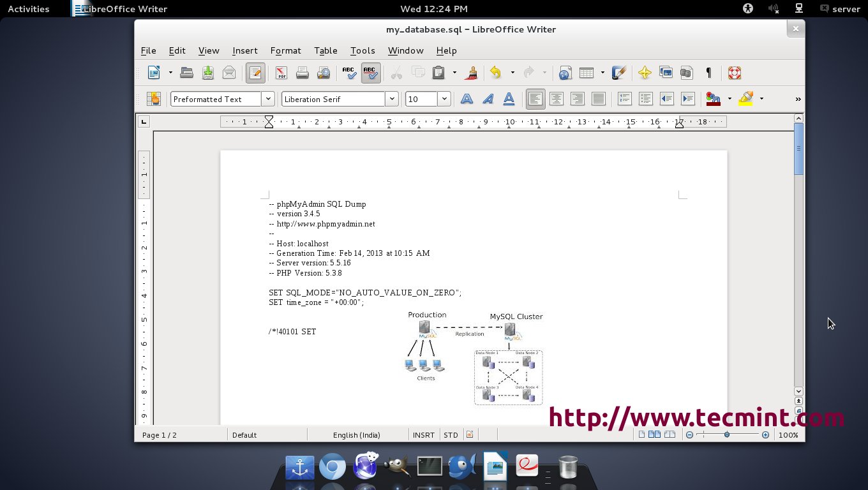
Task: Save the document with the Save icon
Action: (x=208, y=73)
